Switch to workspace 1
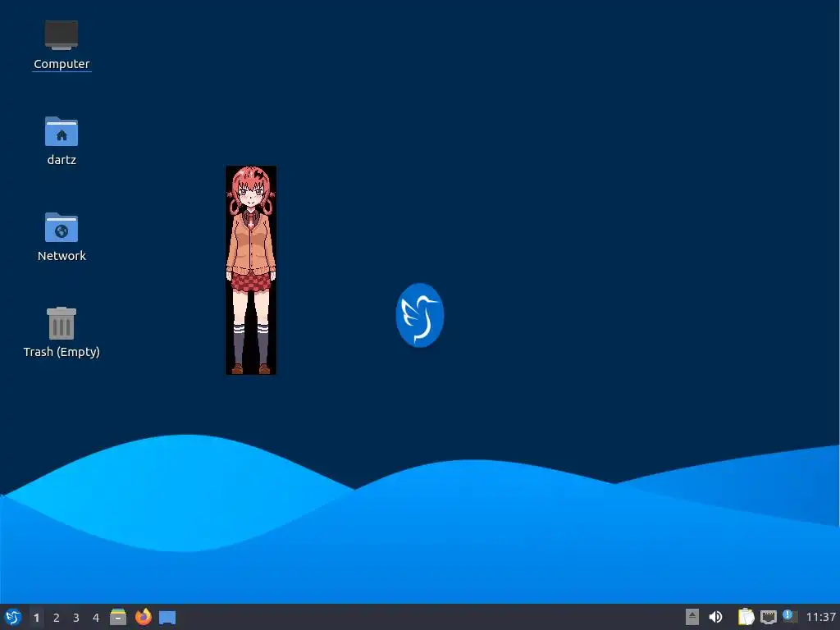 pyautogui.click(x=36, y=618)
